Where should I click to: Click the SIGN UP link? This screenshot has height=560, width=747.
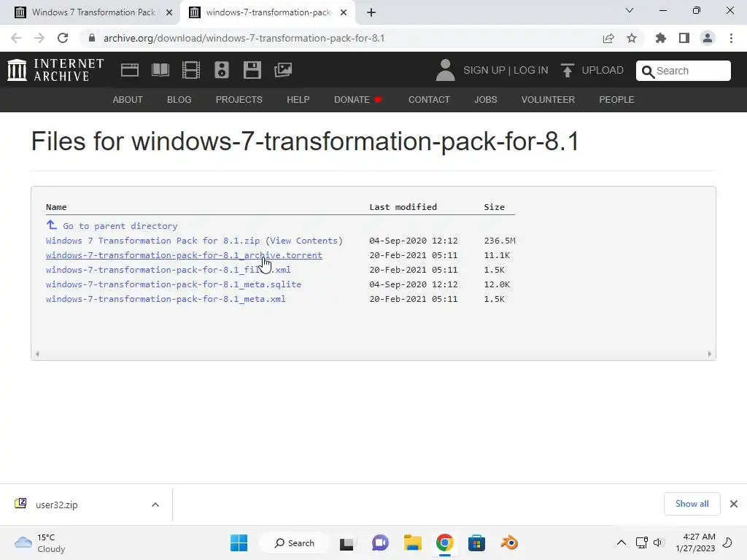(x=484, y=70)
